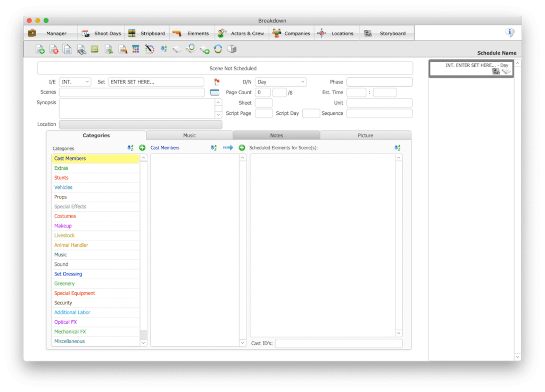This screenshot has width=545, height=392.
Task: Open the Stripboard section tab
Action: [x=147, y=34]
